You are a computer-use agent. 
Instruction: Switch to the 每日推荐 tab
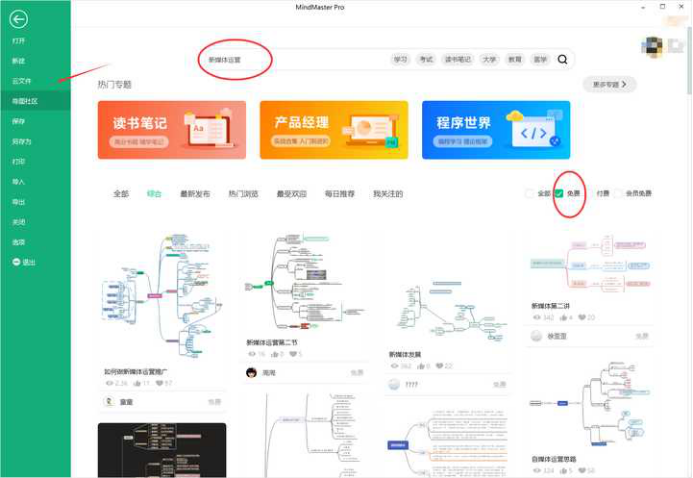tap(339, 193)
